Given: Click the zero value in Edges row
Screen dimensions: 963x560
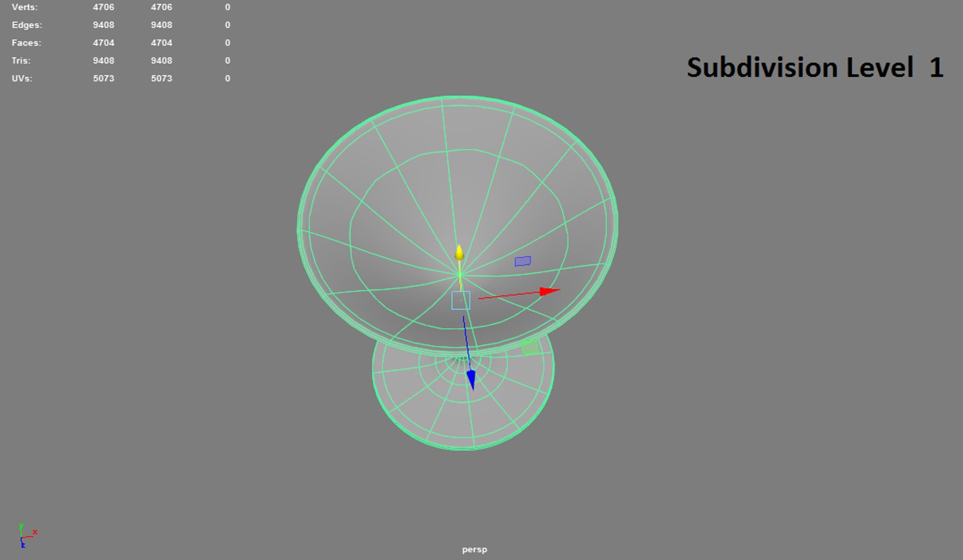Looking at the screenshot, I should [228, 25].
